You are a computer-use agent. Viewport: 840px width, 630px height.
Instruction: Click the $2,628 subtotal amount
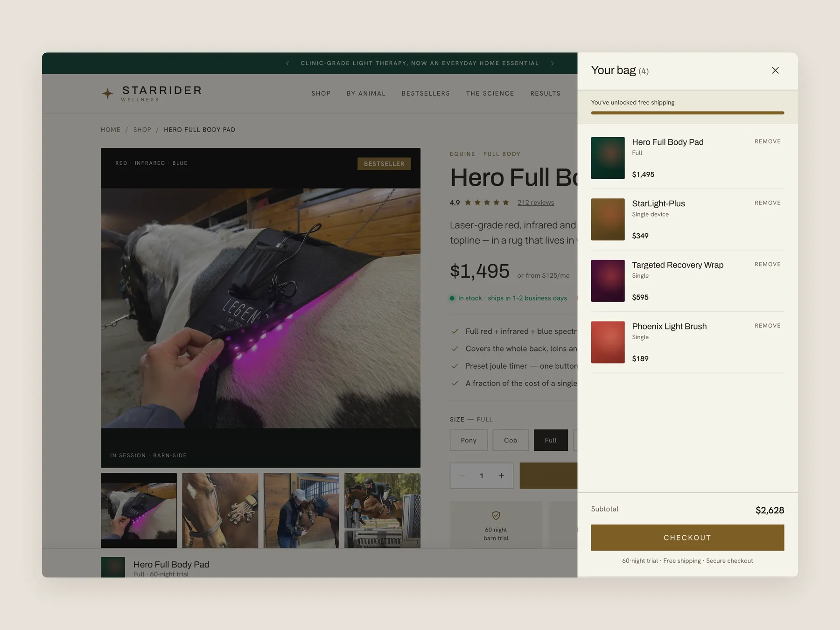tap(770, 510)
